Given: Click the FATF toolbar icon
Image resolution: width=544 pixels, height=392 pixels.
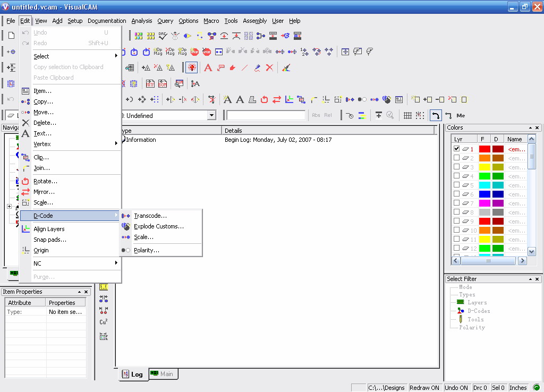Looking at the screenshot, I should point(150,83).
